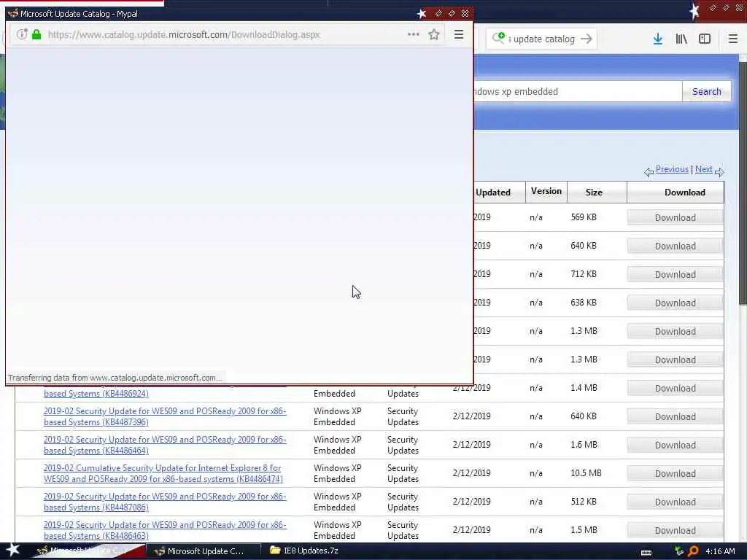Click 4:16 AM system clock
This screenshot has width=747, height=560.
720,551
